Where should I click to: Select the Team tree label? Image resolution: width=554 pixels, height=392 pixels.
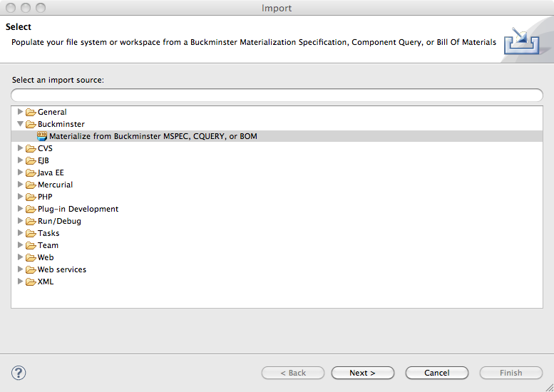pyautogui.click(x=48, y=245)
